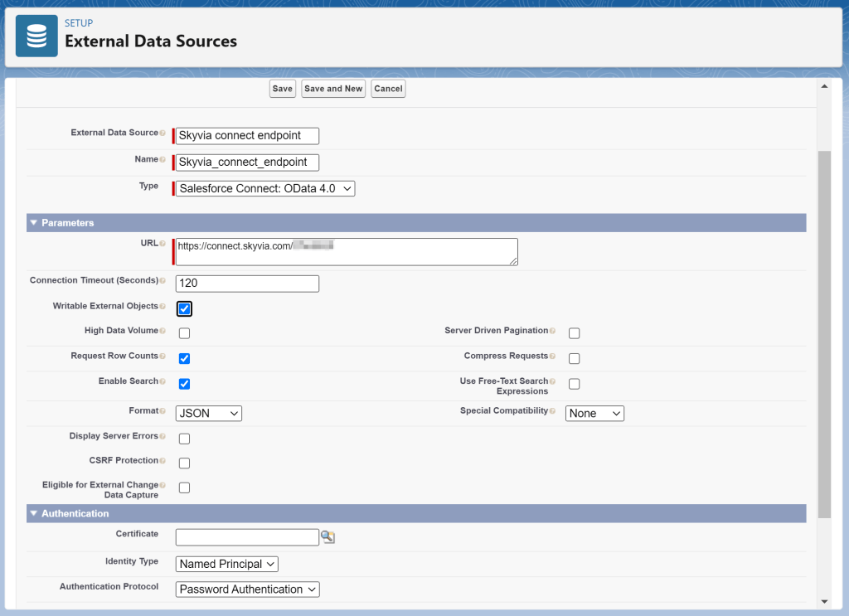The image size is (849, 616).
Task: Click the Save button
Action: pyautogui.click(x=282, y=88)
